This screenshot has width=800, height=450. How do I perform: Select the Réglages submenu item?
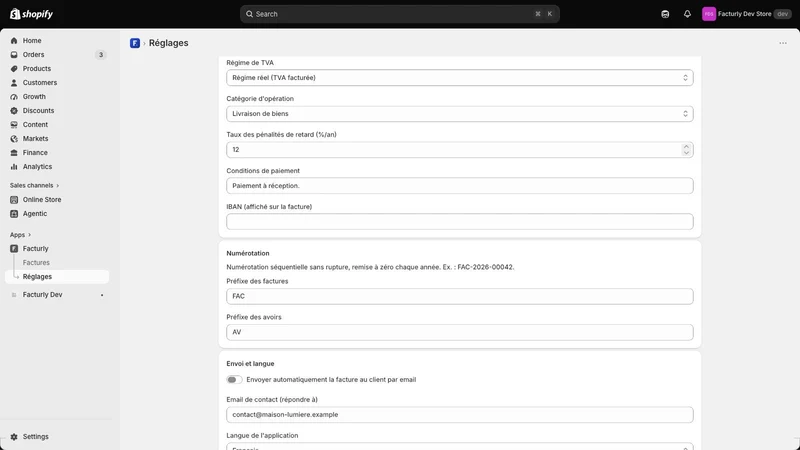tap(37, 277)
